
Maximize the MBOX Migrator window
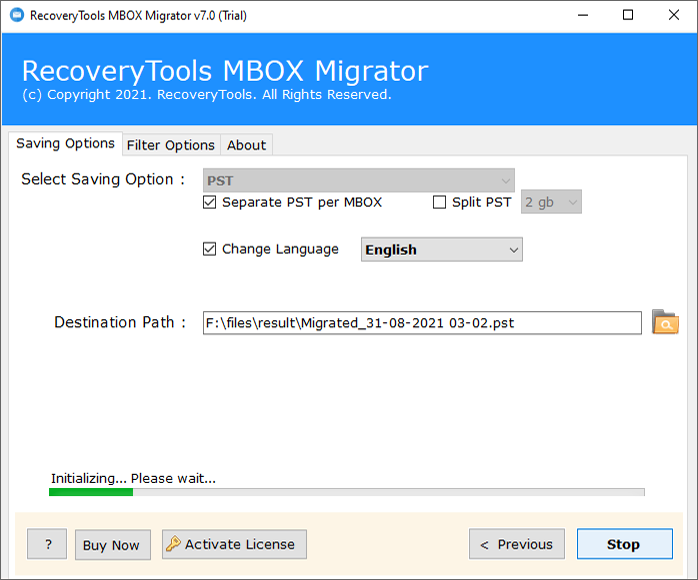(x=628, y=15)
